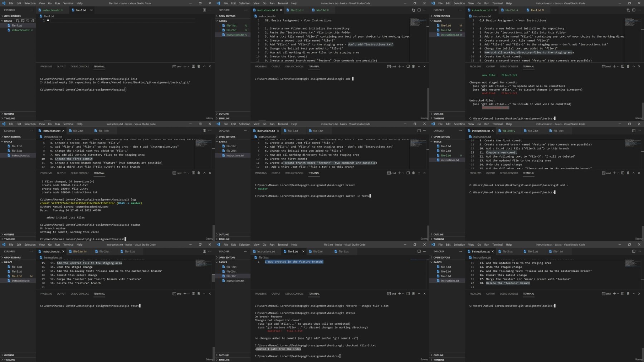Open launch profile dropdown in git switch window

[x=403, y=173]
